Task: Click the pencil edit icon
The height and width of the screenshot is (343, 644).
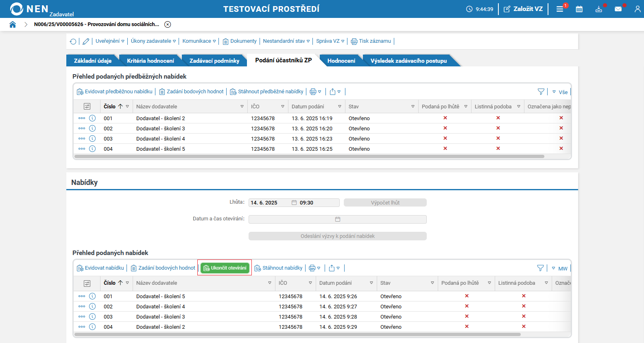Action: tap(86, 42)
